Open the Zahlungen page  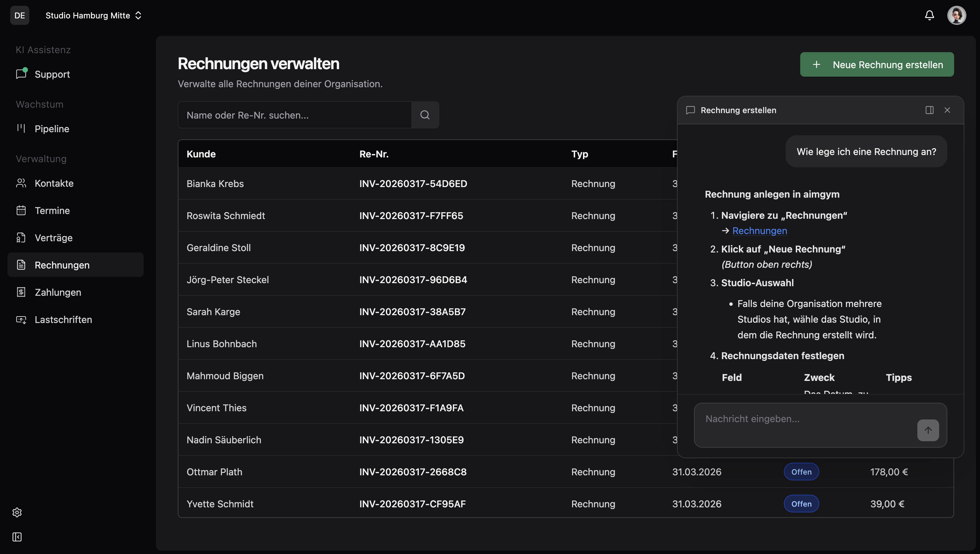click(75, 292)
